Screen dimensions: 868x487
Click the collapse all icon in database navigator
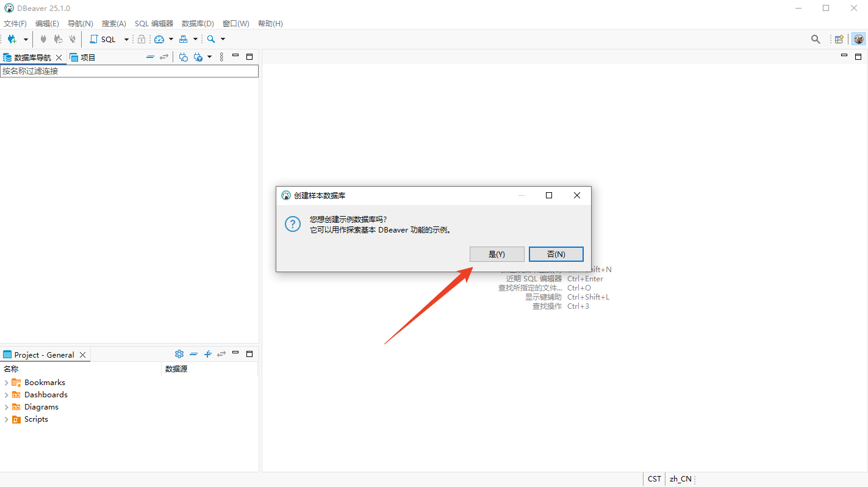click(x=150, y=57)
